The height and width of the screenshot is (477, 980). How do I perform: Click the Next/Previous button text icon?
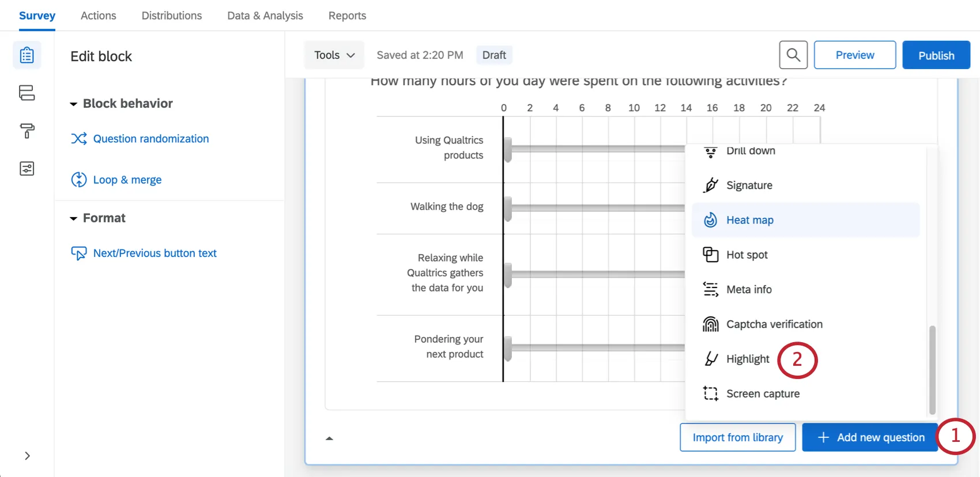(x=79, y=253)
